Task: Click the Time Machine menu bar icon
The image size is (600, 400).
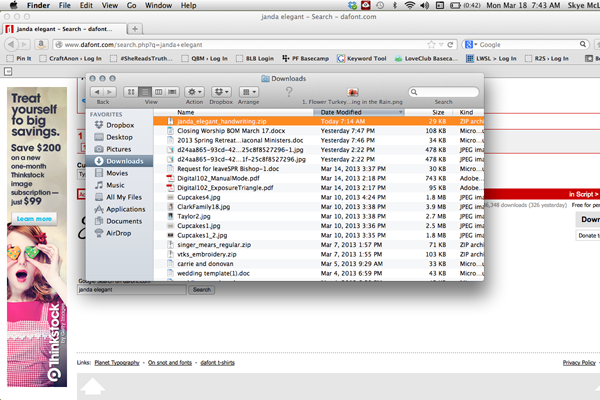Action: pyautogui.click(x=380, y=5)
